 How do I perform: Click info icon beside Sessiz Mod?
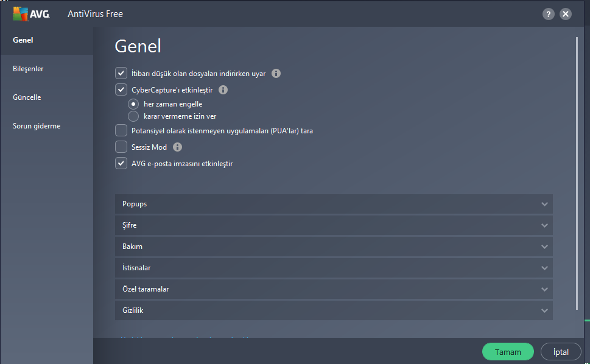(x=177, y=147)
